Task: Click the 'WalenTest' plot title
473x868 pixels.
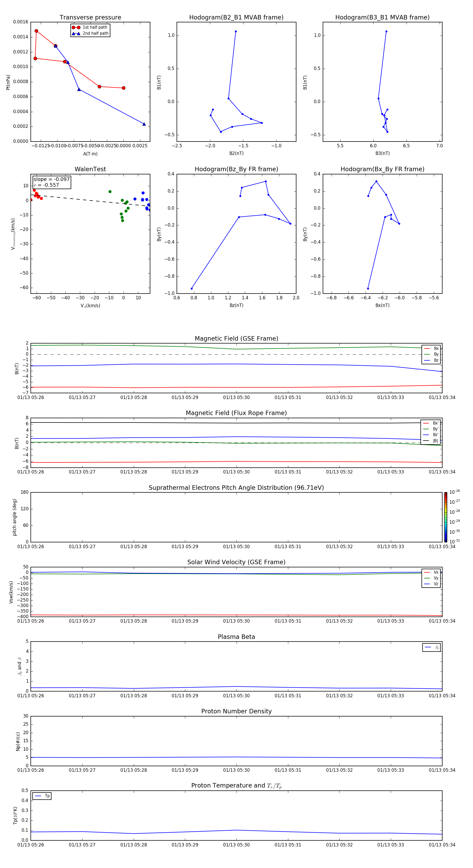Action: coord(90,169)
